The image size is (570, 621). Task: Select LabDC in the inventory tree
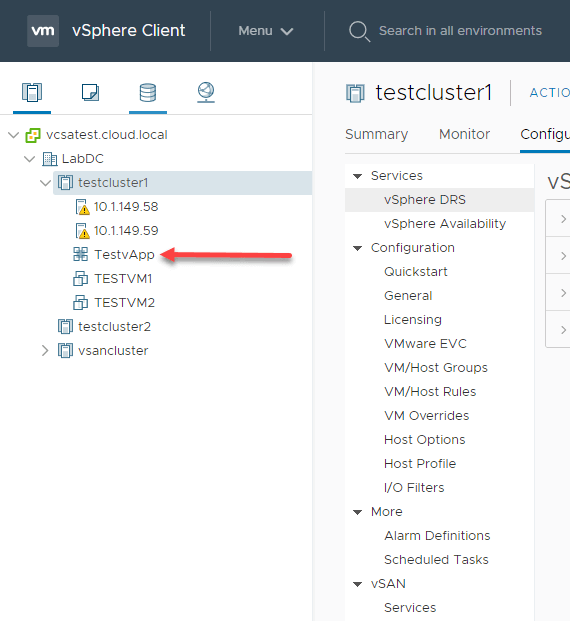(x=83, y=159)
